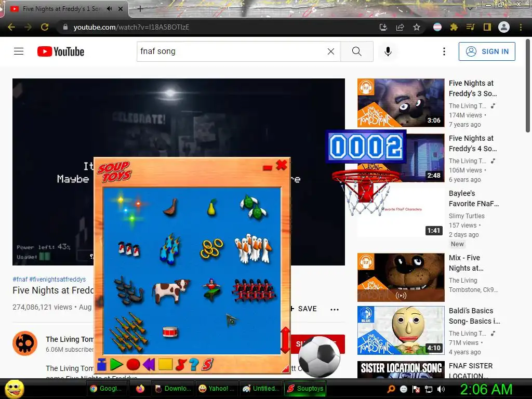532x399 pixels.
Task: Close Soup Toys with the red X
Action: (281, 165)
